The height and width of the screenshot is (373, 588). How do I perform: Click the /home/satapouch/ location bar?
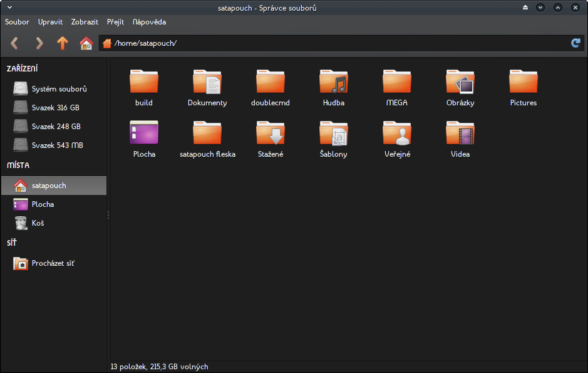(341, 43)
